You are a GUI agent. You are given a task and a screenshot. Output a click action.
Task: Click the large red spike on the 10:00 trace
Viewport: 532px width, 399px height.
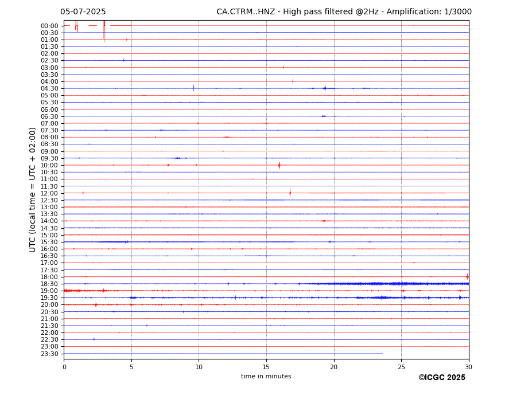coord(279,166)
